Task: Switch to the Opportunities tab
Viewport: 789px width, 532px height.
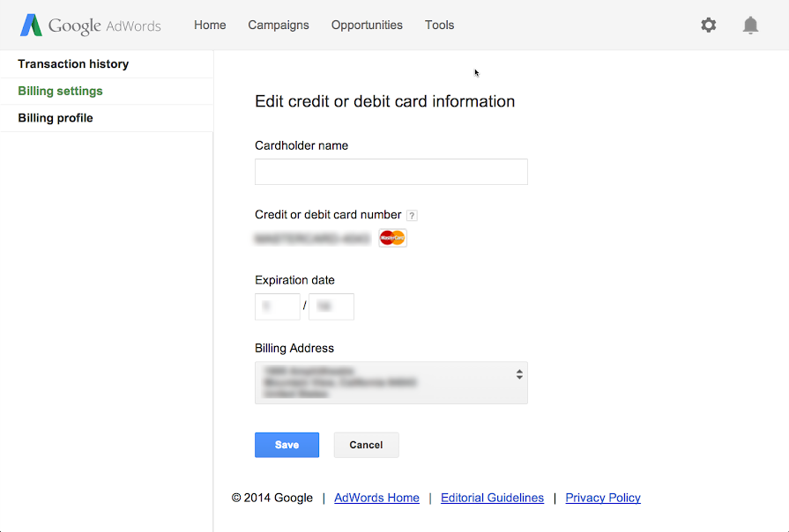Action: click(367, 26)
